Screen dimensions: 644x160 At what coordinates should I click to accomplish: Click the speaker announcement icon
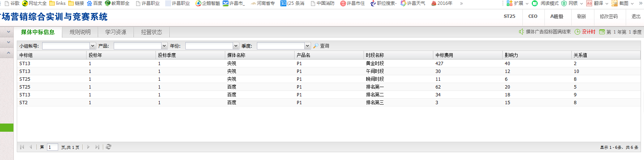521,32
